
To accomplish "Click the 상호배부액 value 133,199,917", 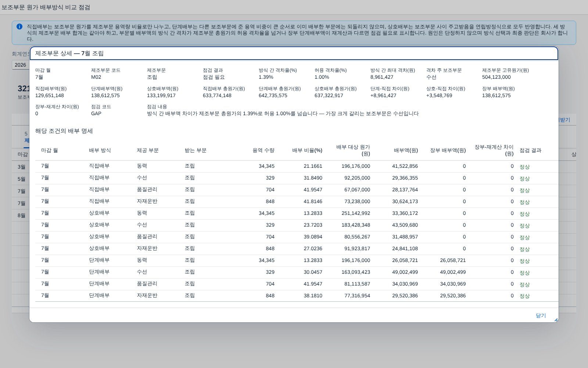I will click(161, 96).
